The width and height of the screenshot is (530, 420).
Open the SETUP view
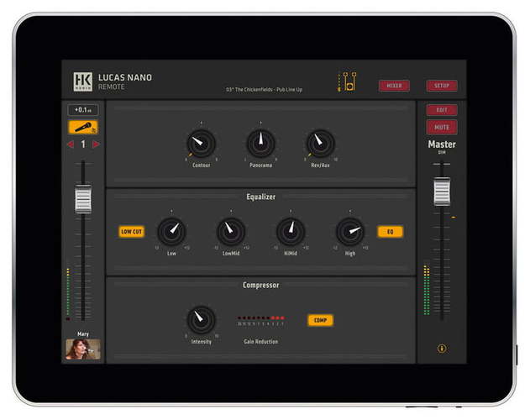(442, 86)
